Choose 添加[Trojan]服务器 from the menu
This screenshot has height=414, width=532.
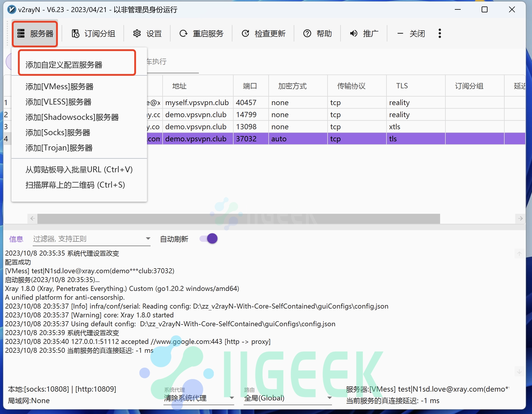79,148
